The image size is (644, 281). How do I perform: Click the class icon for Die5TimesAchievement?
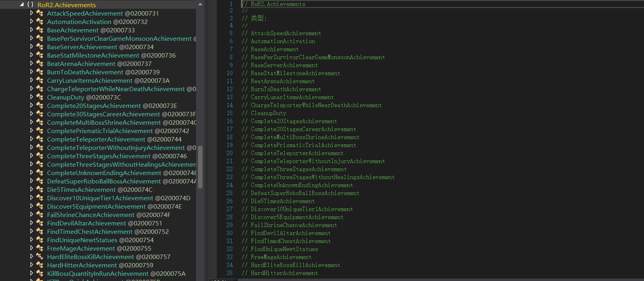[40, 189]
